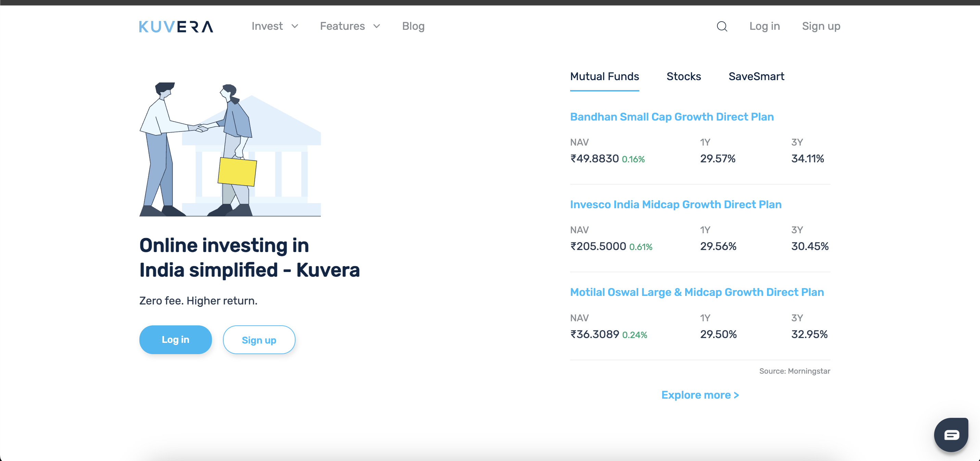The image size is (980, 461).
Task: Open the chat support bubble icon
Action: (x=951, y=434)
